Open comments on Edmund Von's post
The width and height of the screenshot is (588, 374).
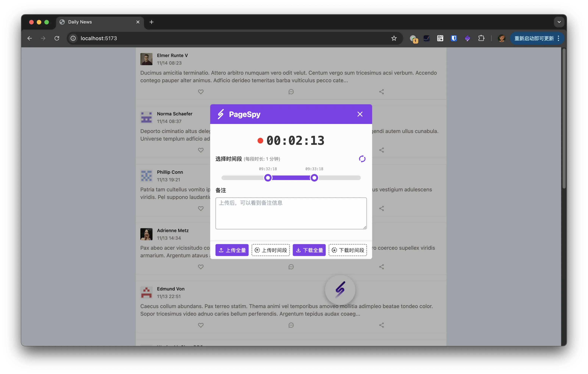coord(291,325)
